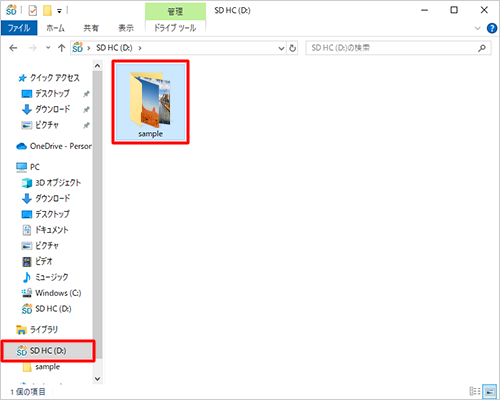This screenshot has height=400, width=500.
Task: Click the Documents page icon
Action: pos(27,230)
